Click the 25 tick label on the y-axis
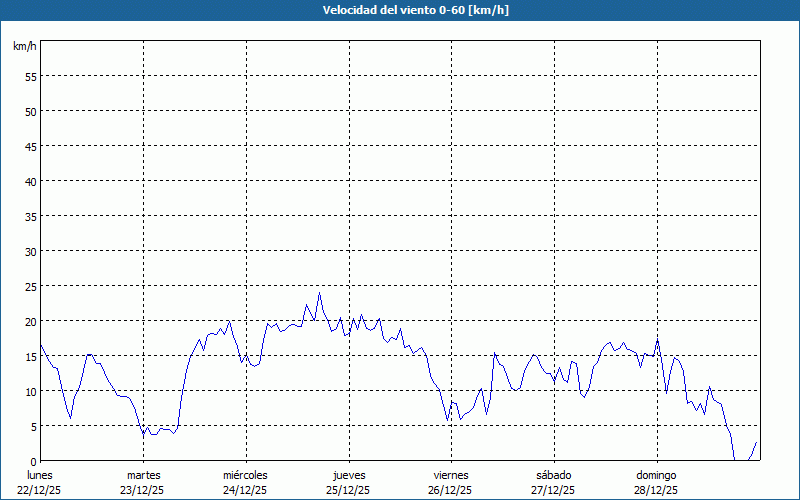800x500 pixels. (x=30, y=286)
